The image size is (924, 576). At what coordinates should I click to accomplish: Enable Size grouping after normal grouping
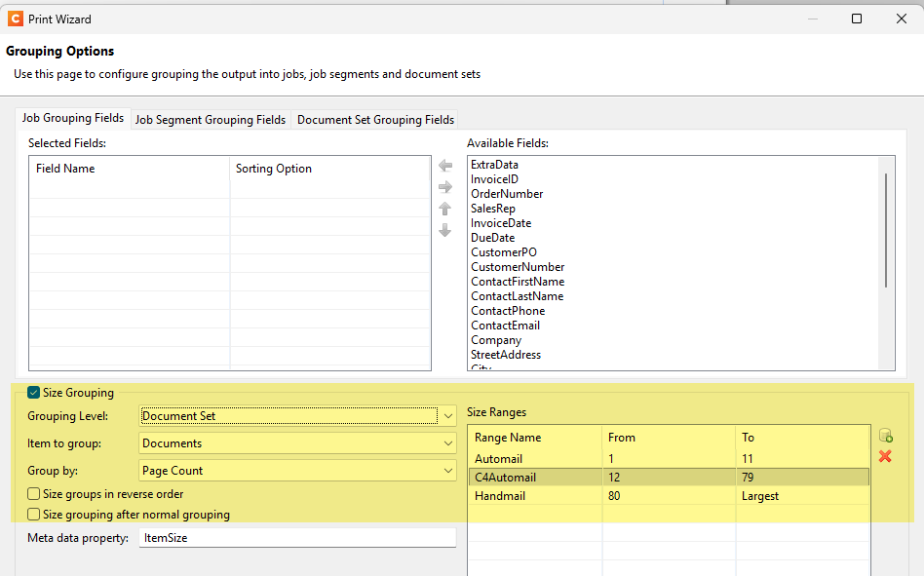34,515
